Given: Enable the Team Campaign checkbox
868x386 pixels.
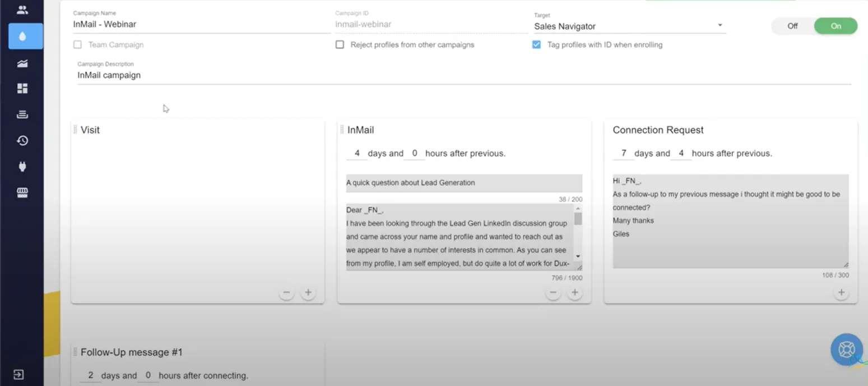Looking at the screenshot, I should tap(77, 44).
